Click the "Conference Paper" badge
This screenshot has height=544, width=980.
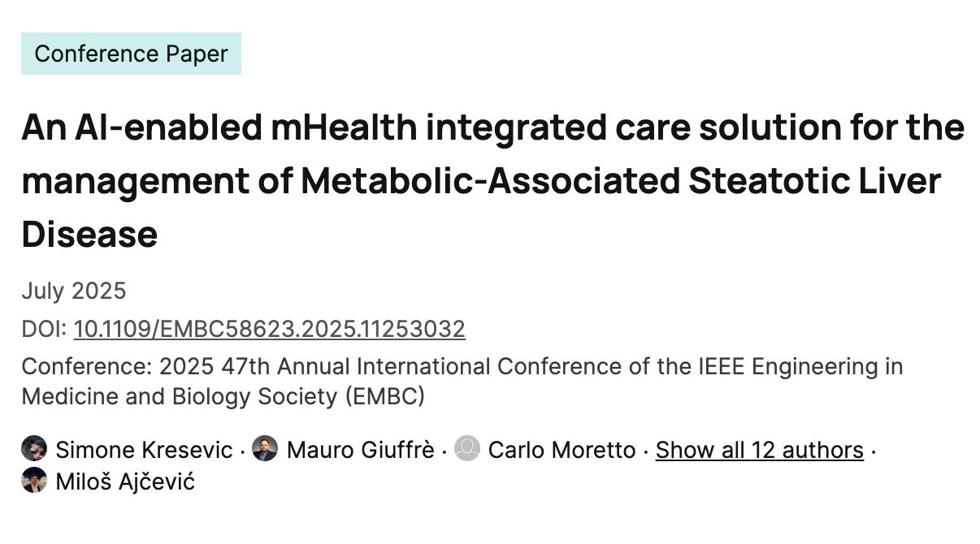(x=131, y=54)
